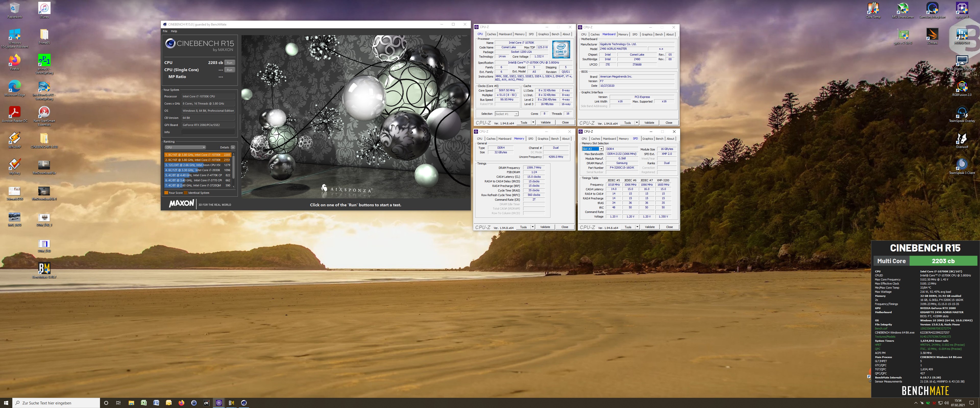Select the Prime95 folder on the desktop
Image resolution: width=980 pixels, height=408 pixels.
click(x=44, y=36)
